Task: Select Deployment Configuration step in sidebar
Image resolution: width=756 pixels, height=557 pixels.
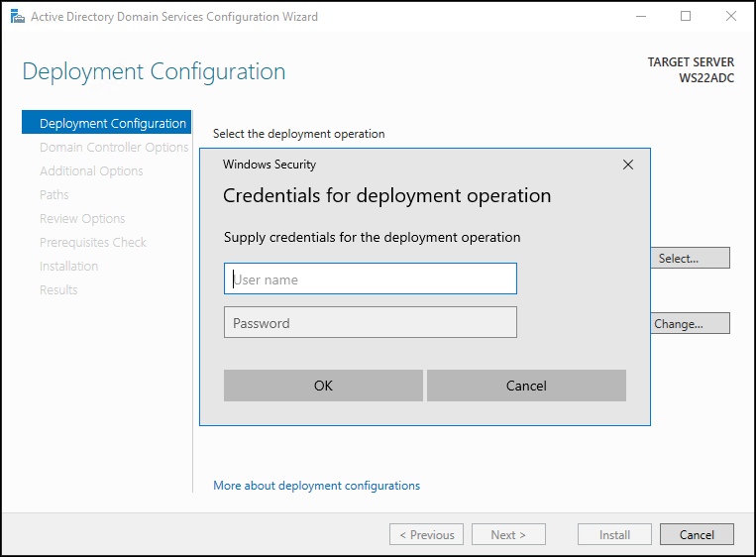Action: click(107, 123)
